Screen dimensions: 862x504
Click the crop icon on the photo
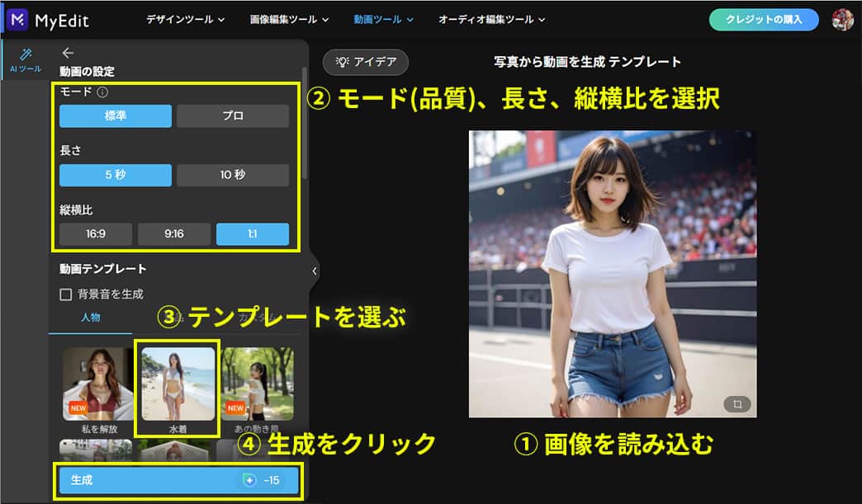(x=736, y=403)
